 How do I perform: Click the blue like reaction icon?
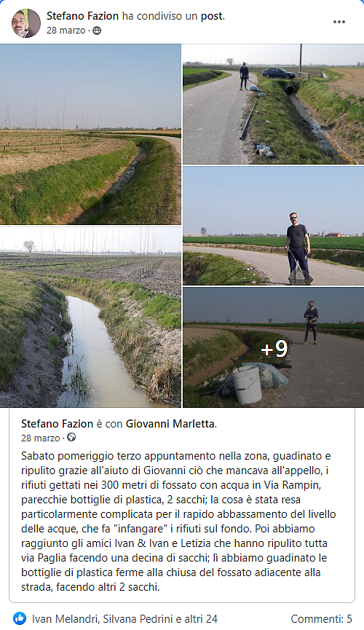[19, 618]
